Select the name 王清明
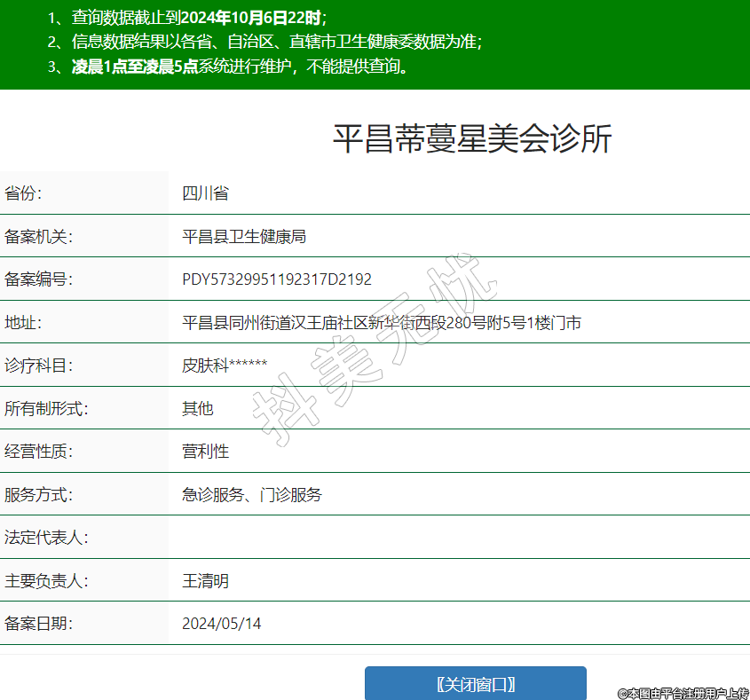 [205, 581]
